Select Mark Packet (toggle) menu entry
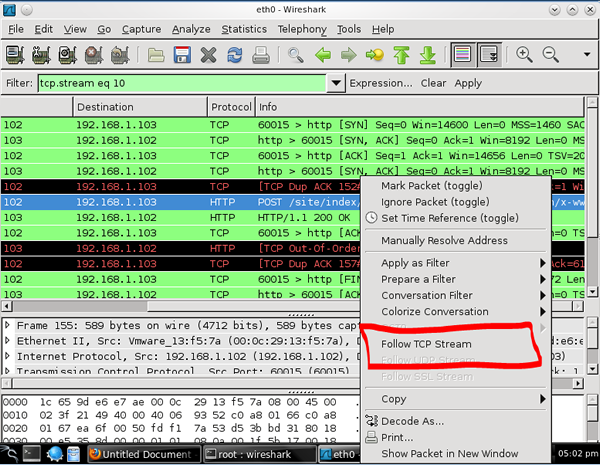 455,186
